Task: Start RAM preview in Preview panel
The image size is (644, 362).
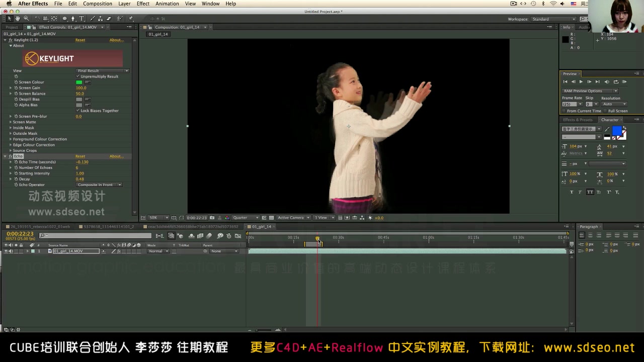Action: coord(624,81)
